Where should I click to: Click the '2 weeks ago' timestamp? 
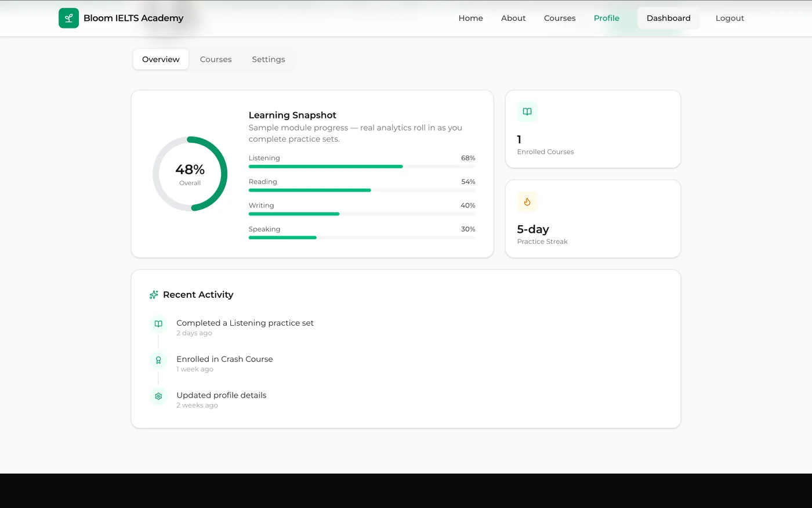pyautogui.click(x=197, y=405)
